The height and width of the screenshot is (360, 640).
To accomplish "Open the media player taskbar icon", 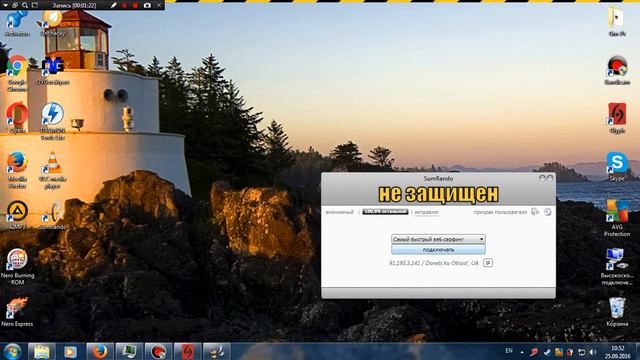I will point(70,351).
